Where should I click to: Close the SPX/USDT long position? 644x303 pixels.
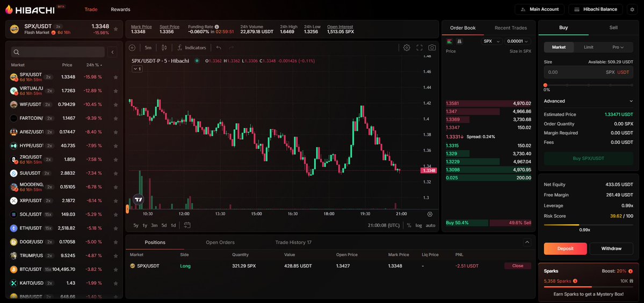pyautogui.click(x=517, y=265)
